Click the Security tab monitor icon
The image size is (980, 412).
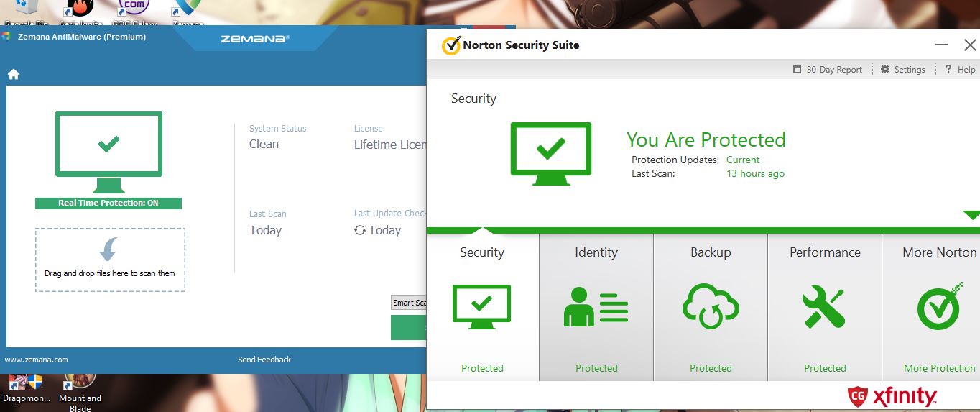pyautogui.click(x=481, y=307)
